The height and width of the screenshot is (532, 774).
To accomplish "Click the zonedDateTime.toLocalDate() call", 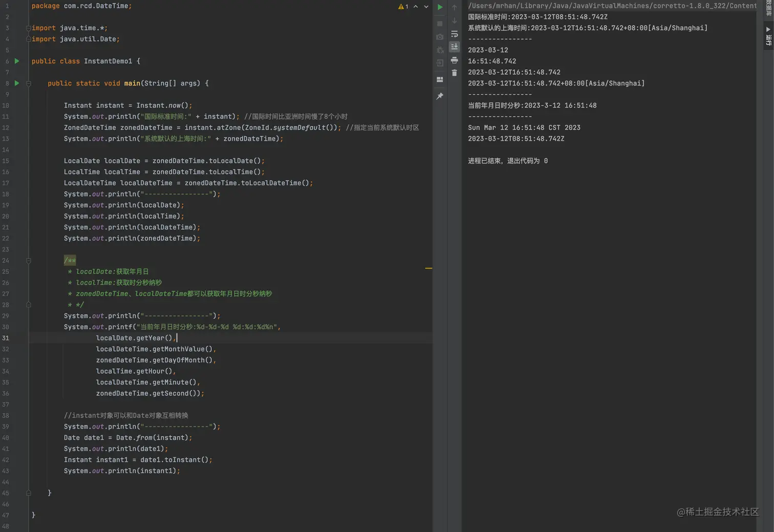I will point(207,161).
